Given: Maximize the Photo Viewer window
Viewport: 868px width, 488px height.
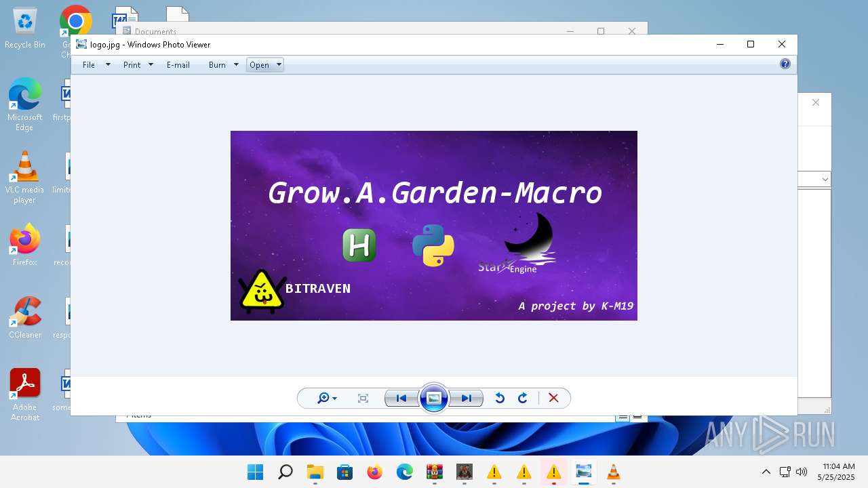Looking at the screenshot, I should 751,44.
